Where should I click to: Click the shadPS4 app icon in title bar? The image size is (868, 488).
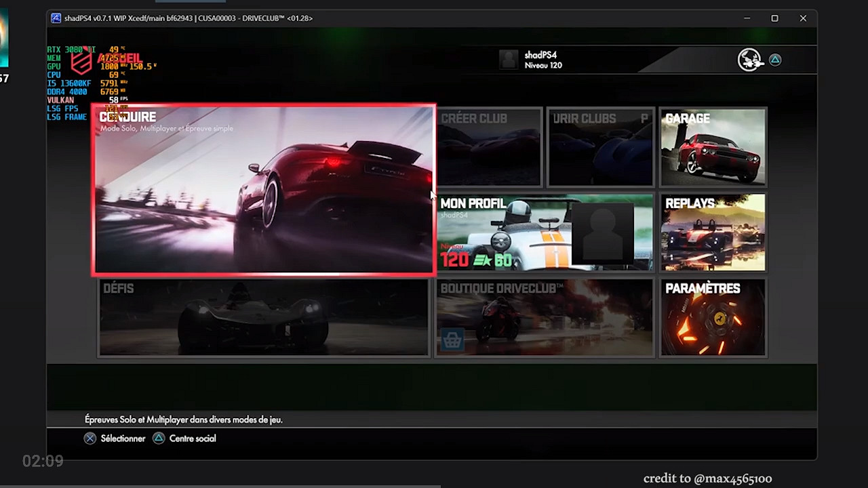tap(56, 18)
